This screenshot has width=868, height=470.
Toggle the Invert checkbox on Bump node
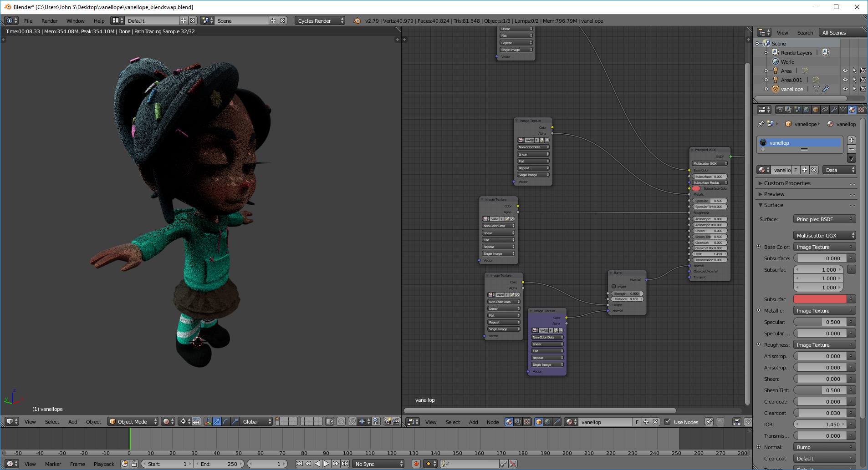(614, 287)
